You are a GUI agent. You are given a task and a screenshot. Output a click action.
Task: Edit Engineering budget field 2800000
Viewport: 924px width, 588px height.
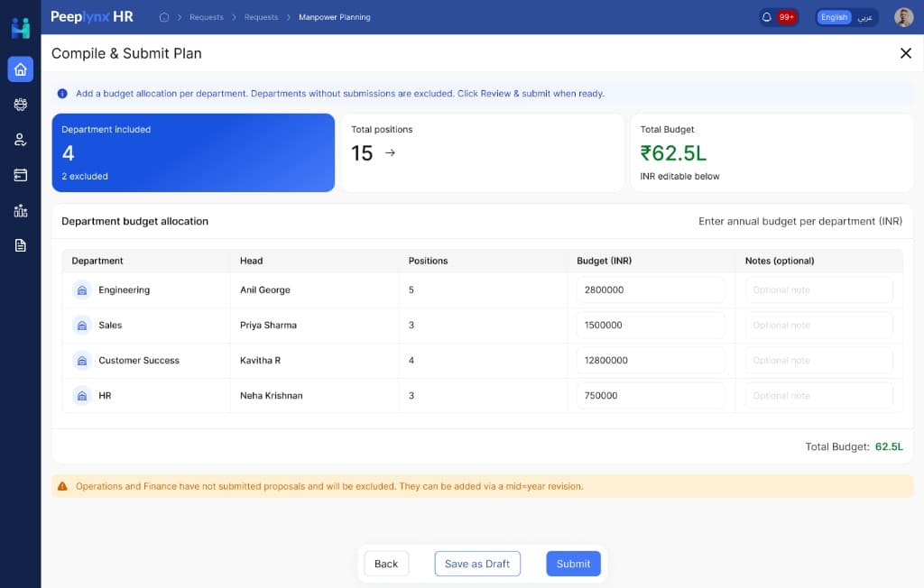(651, 289)
